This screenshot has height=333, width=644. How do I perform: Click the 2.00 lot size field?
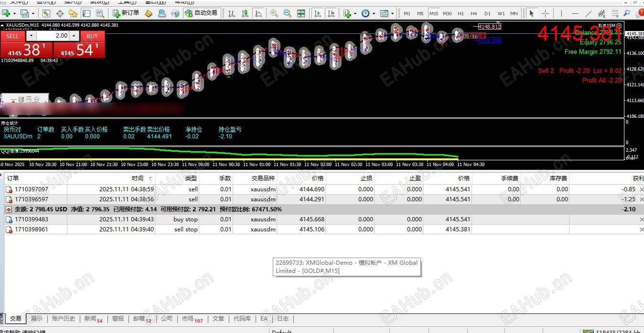click(54, 36)
